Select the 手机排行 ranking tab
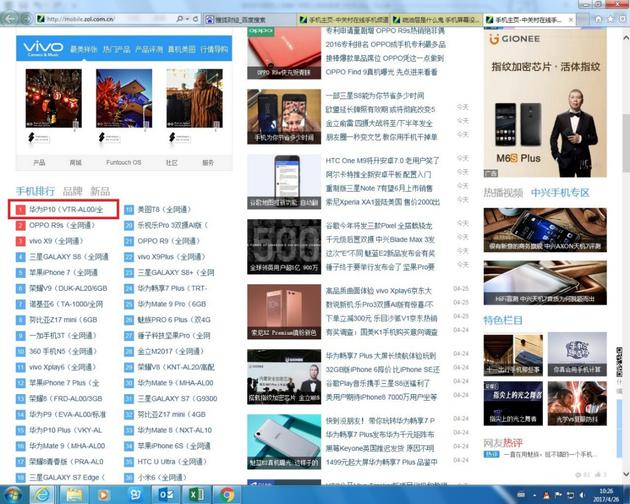630x504 pixels. pos(35,191)
